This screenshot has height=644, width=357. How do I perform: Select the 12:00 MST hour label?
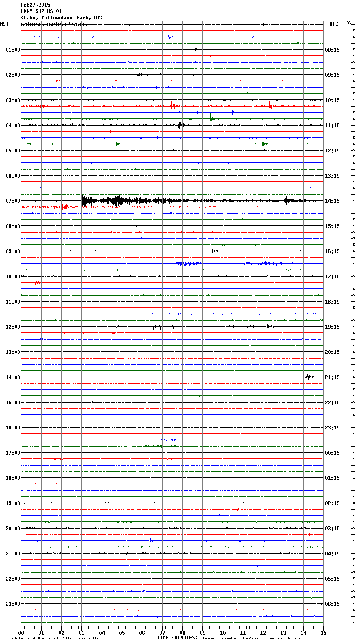point(13,327)
